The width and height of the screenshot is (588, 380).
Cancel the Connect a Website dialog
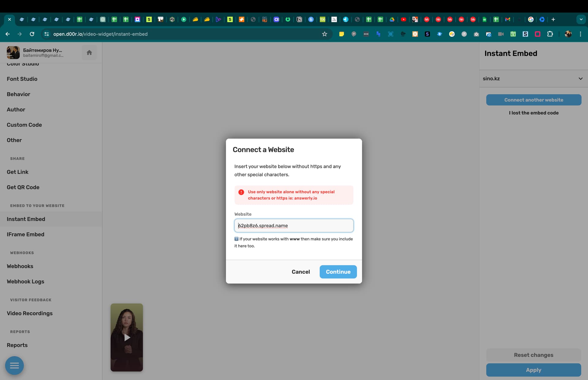coord(300,272)
